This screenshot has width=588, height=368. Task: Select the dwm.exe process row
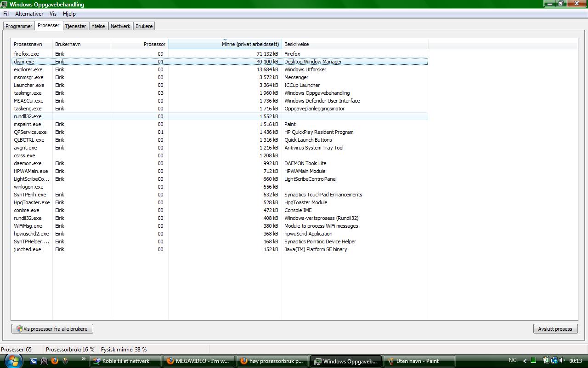220,62
